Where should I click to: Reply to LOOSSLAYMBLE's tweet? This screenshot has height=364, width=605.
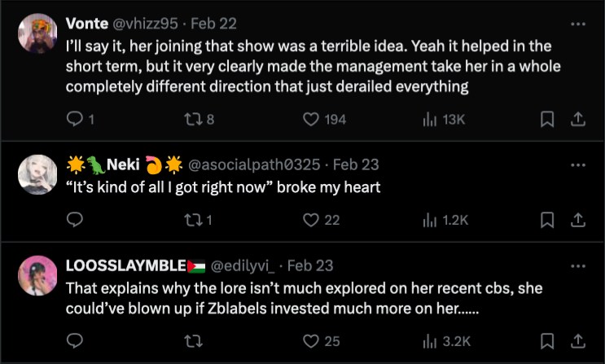75,340
